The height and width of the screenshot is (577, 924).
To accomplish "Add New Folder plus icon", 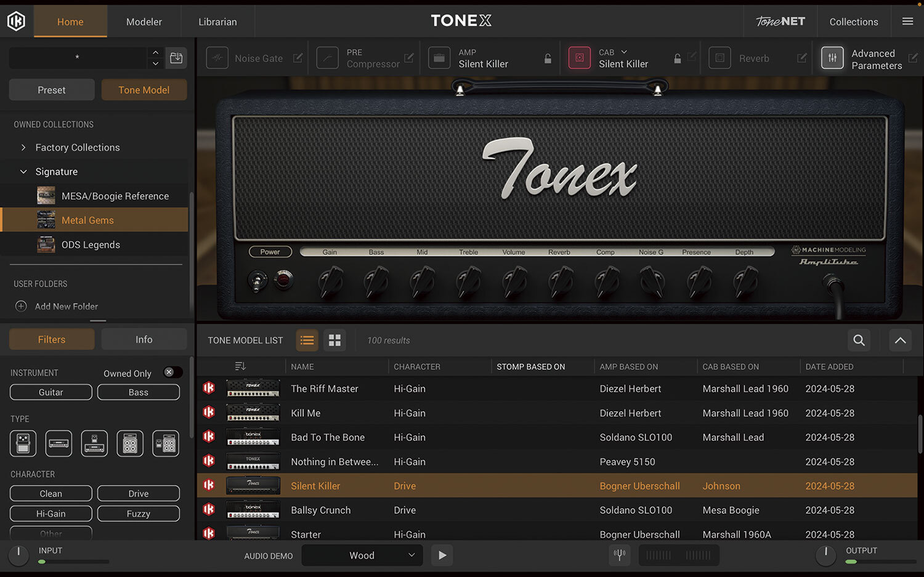I will [x=21, y=306].
